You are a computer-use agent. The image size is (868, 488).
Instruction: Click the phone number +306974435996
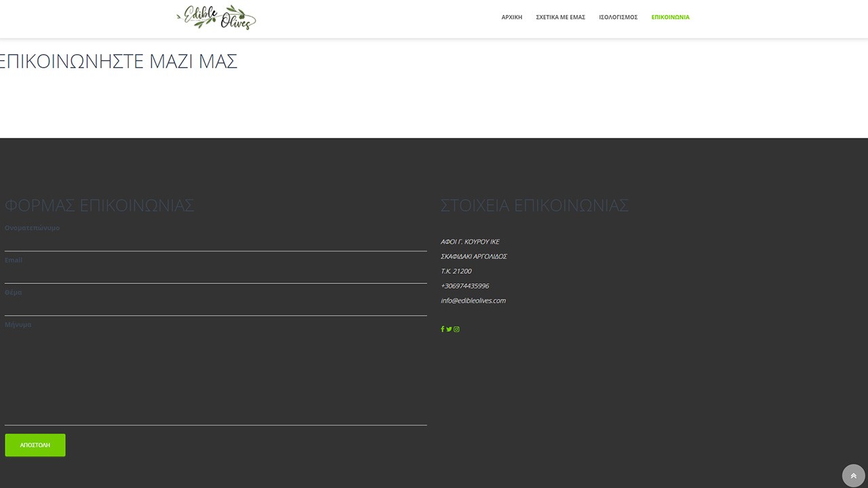[465, 286]
